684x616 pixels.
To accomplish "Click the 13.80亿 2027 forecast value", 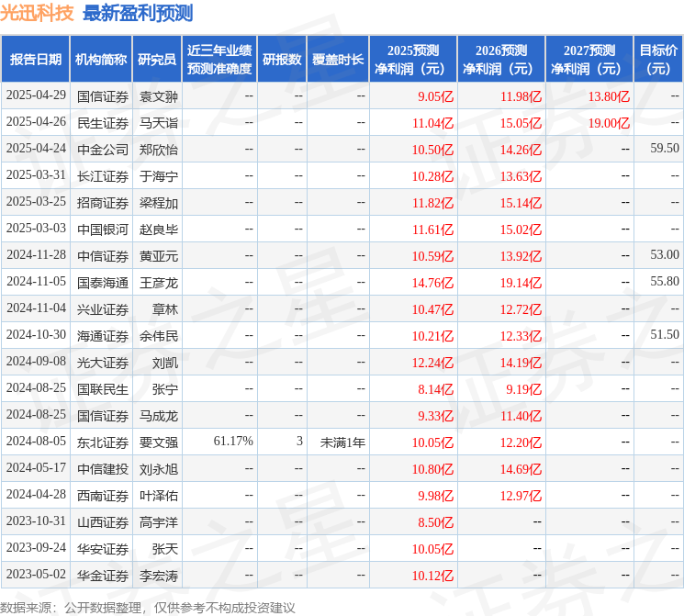I will (609, 96).
